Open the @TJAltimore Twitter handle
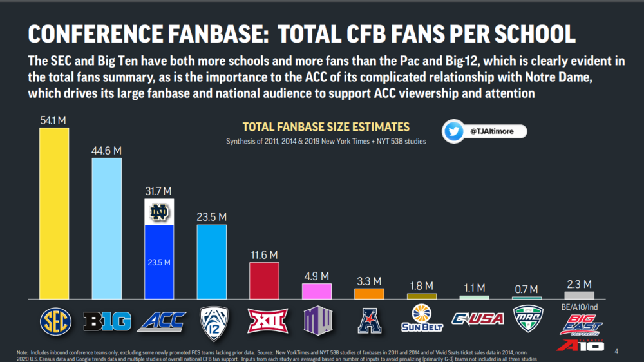 click(494, 131)
